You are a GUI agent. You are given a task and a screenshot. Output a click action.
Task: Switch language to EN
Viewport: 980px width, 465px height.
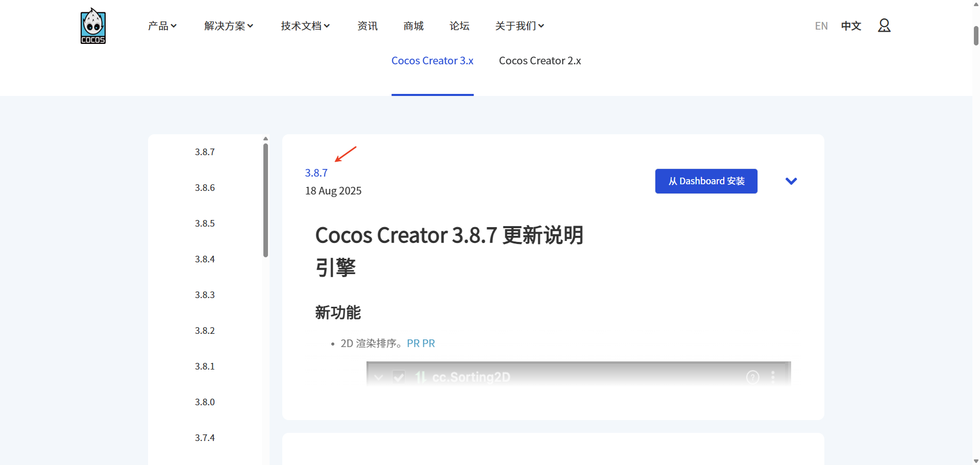point(821,26)
